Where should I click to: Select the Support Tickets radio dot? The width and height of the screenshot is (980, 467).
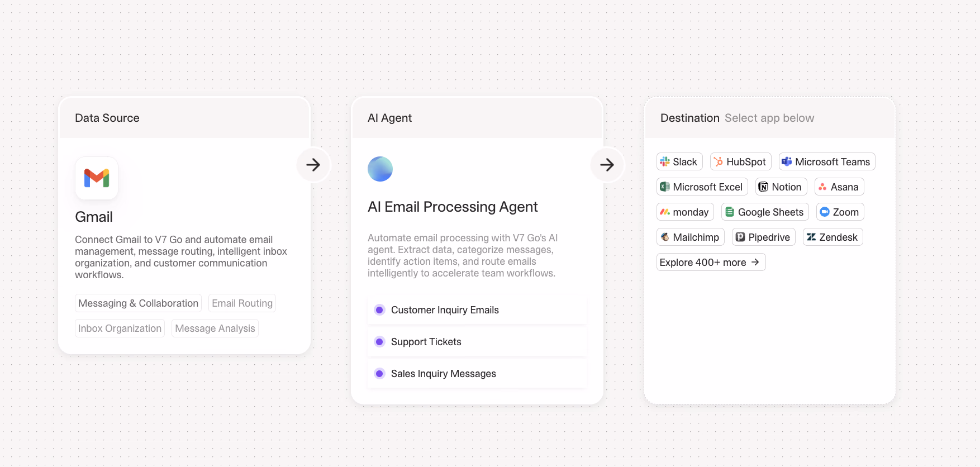click(380, 341)
